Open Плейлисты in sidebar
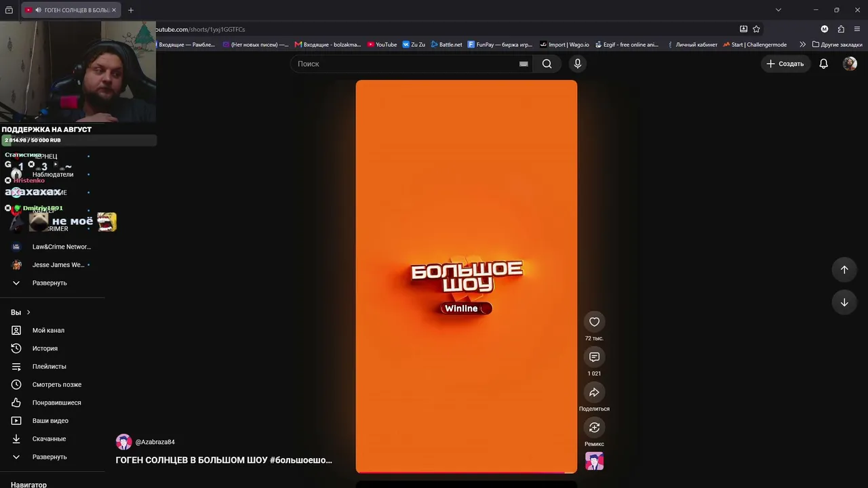This screenshot has height=488, width=868. 49,367
